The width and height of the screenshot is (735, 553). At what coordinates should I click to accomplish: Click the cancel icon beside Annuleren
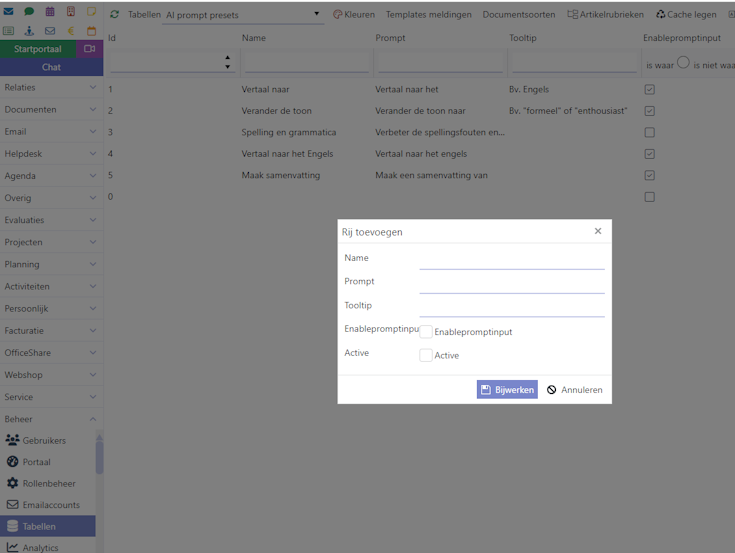click(552, 390)
